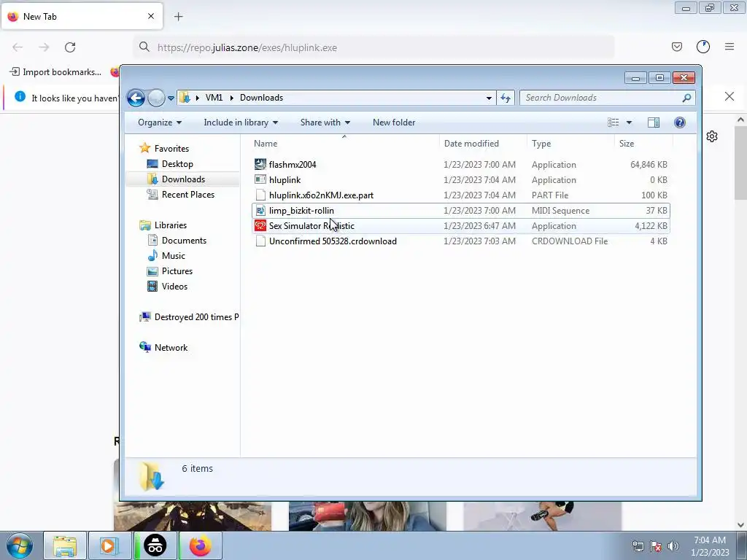Select Downloads in the Favorites list

[x=183, y=179]
